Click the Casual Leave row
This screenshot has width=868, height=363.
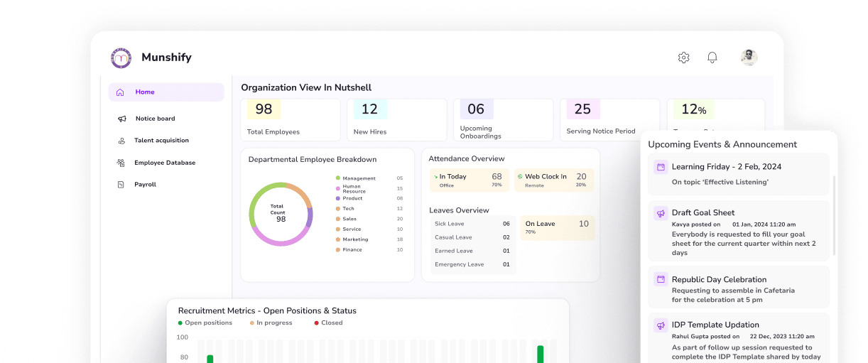pos(473,237)
